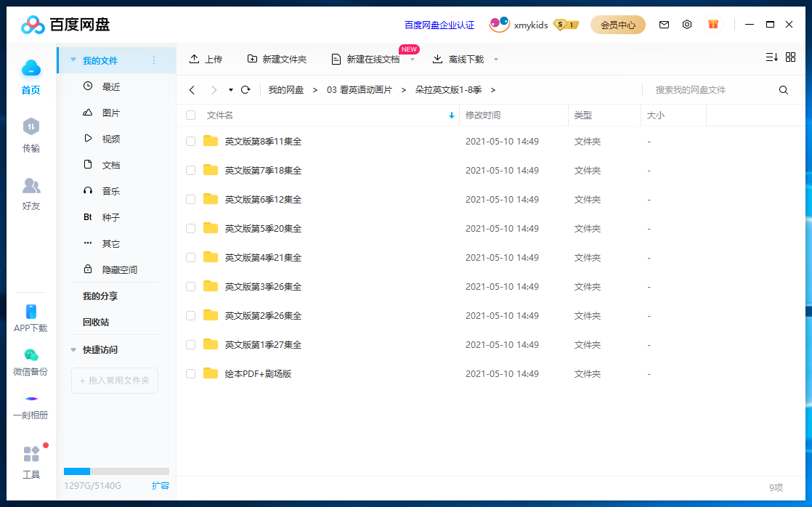Image resolution: width=812 pixels, height=507 pixels.
Task: Refresh the current folder listing
Action: point(245,90)
